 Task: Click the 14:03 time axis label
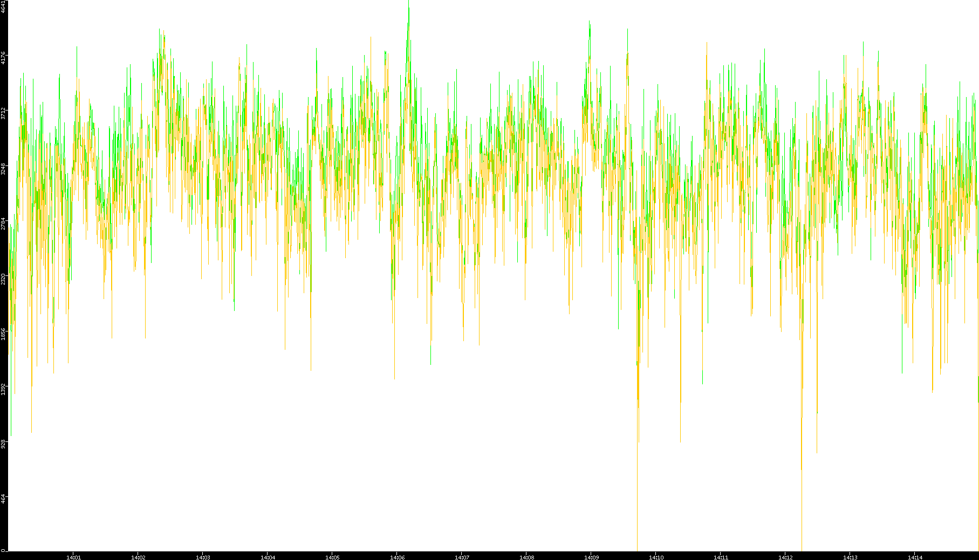(x=203, y=557)
